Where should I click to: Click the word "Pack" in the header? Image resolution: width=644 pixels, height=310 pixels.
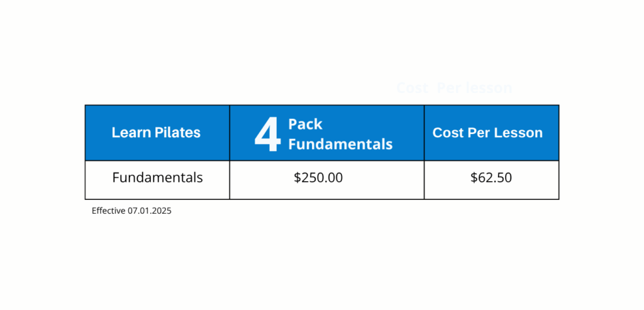pos(305,125)
